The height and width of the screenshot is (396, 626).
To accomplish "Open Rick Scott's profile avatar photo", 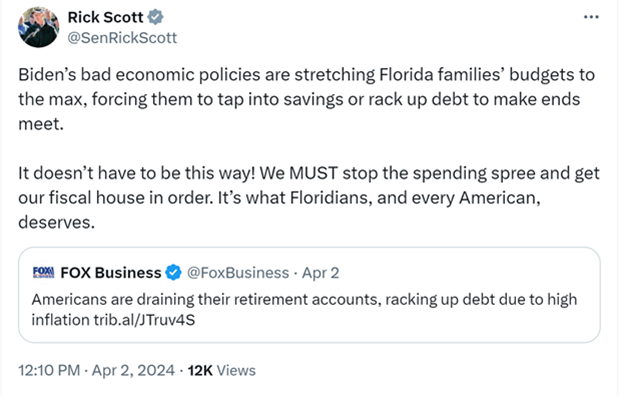I will tap(38, 27).
